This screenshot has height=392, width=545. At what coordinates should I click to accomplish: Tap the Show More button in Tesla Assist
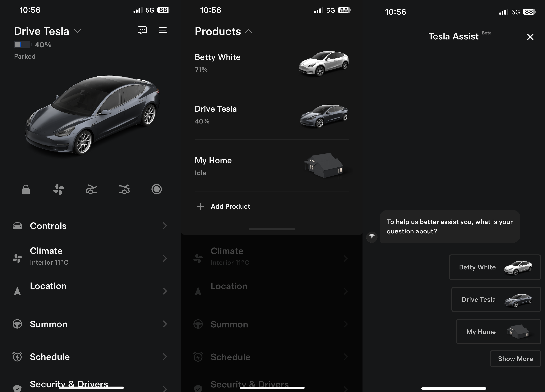click(x=516, y=359)
